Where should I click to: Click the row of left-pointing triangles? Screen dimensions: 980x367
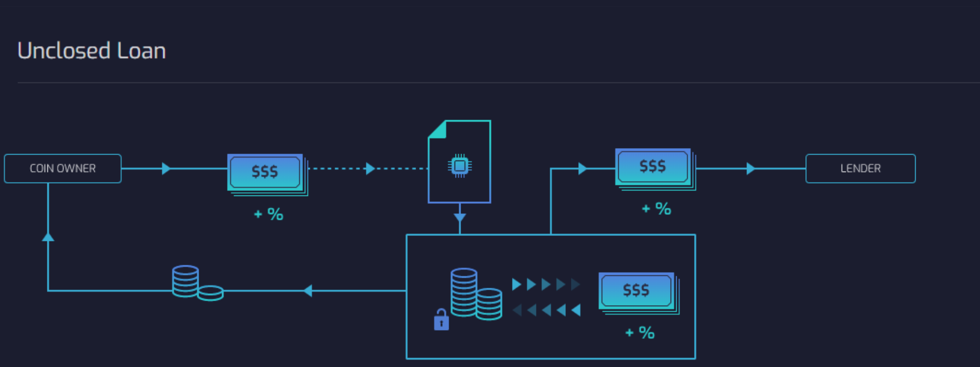[x=546, y=310]
